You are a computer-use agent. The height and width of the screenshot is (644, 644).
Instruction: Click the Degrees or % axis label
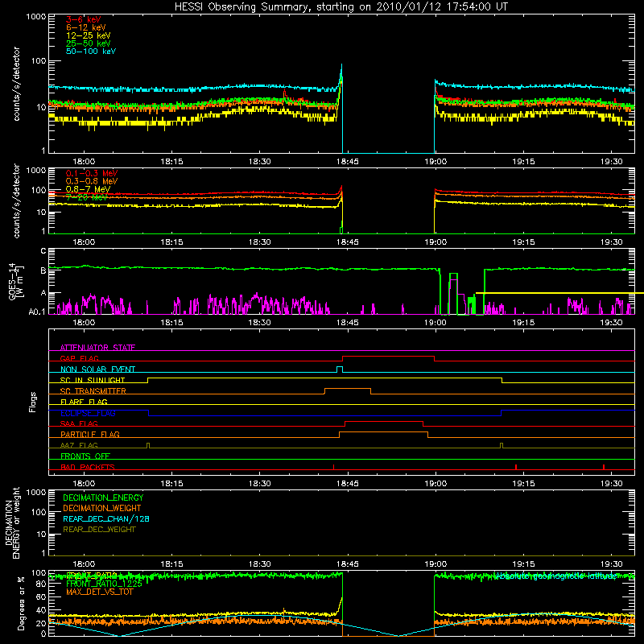(x=21, y=604)
